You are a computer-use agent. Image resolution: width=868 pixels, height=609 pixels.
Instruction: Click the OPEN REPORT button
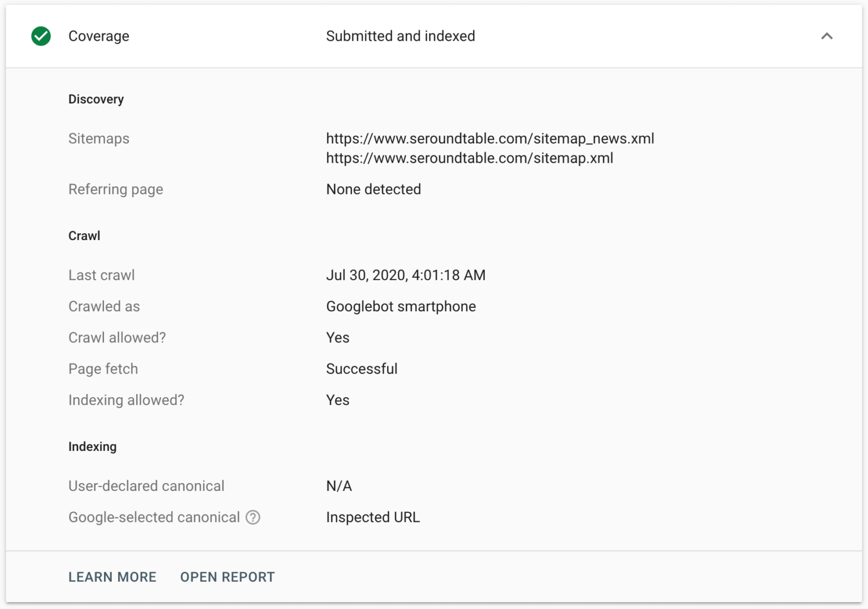(227, 577)
